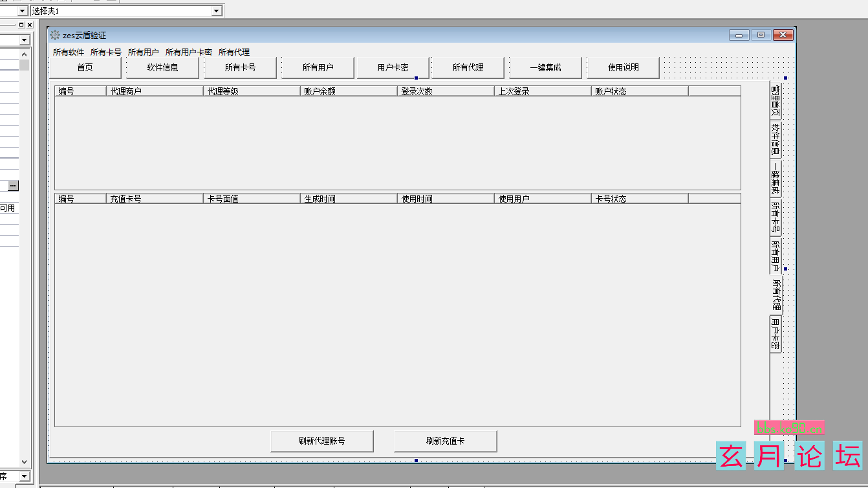The height and width of the screenshot is (488, 868).
Task: Switch to the 管理首页 vertical tab
Action: click(x=776, y=100)
